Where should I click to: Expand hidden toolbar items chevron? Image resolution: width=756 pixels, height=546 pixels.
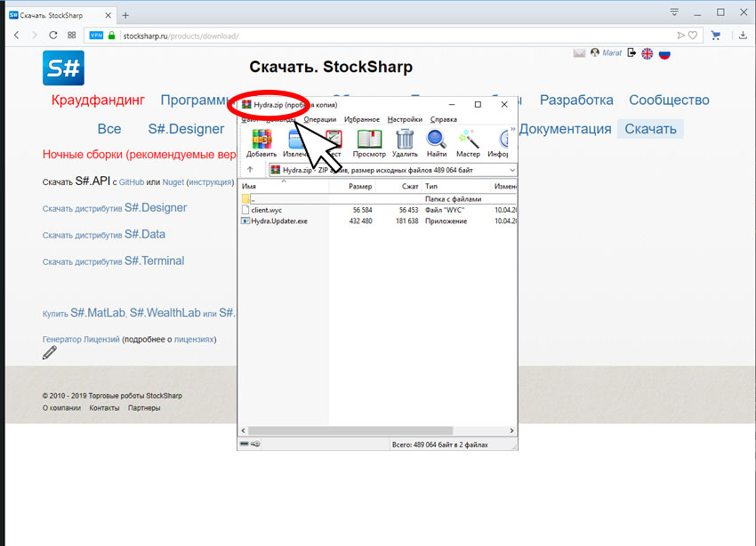point(512,129)
